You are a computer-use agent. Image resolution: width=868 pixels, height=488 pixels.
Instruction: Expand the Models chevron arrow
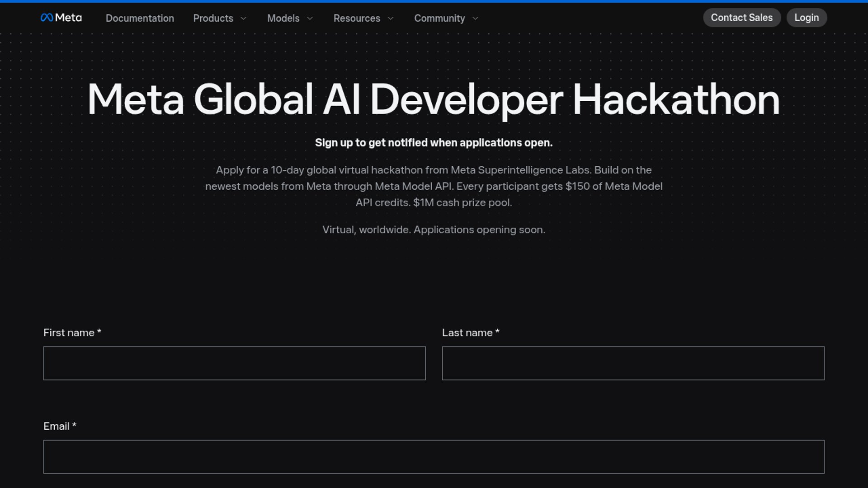pos(310,19)
